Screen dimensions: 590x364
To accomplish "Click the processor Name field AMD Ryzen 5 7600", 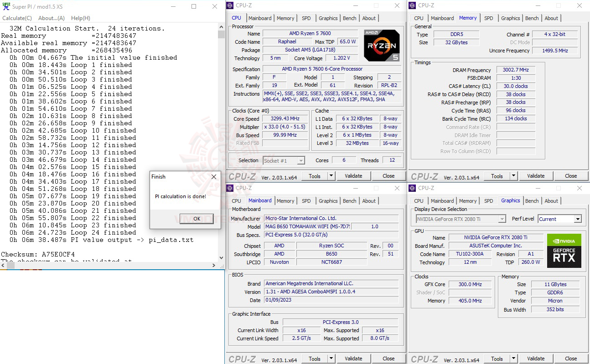I will point(310,33).
